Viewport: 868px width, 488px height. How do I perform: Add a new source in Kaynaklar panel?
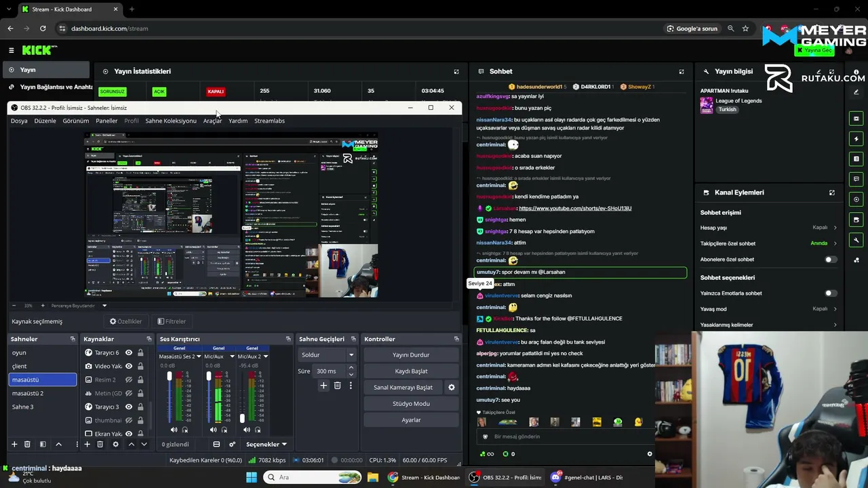[x=87, y=444]
